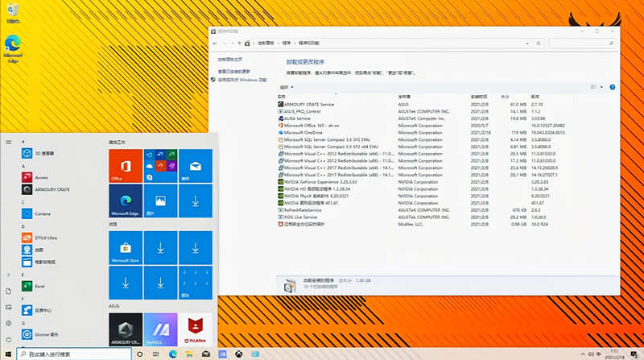Image resolution: width=644 pixels, height=360 pixels.
Task: Open the Microsoft Edge desktop shortcut
Action: click(x=13, y=48)
